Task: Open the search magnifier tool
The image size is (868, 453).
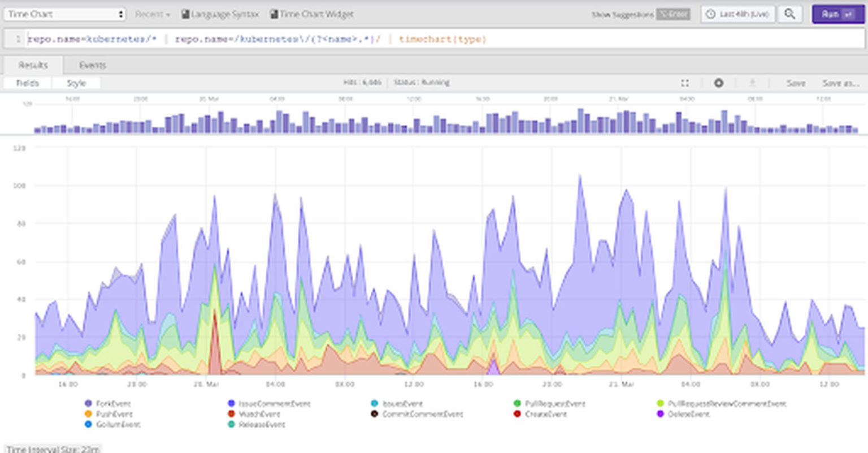Action: (791, 14)
